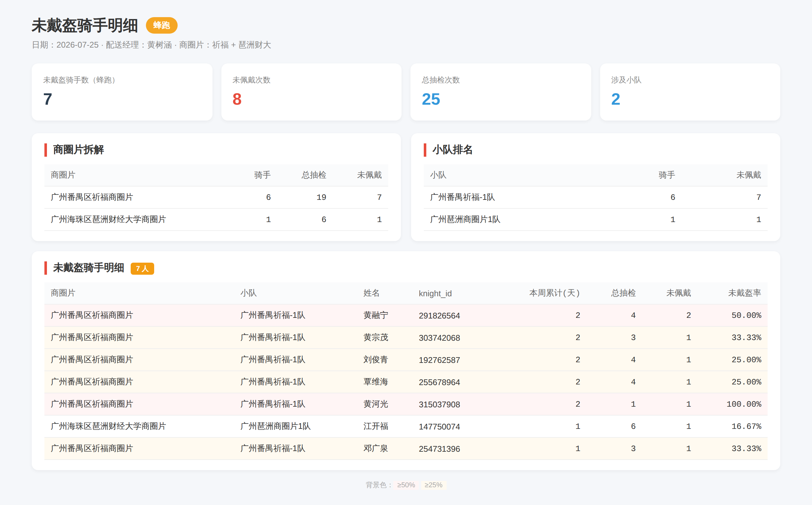Screen dimensions: 812x505
Task: Click 广州番禺祈福-1队 in 邓广泉's row
Action: coord(273,449)
